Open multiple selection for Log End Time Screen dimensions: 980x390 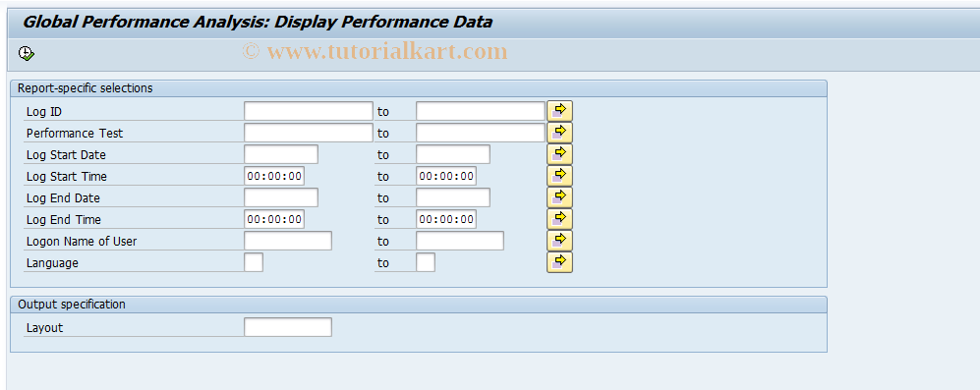click(x=559, y=219)
